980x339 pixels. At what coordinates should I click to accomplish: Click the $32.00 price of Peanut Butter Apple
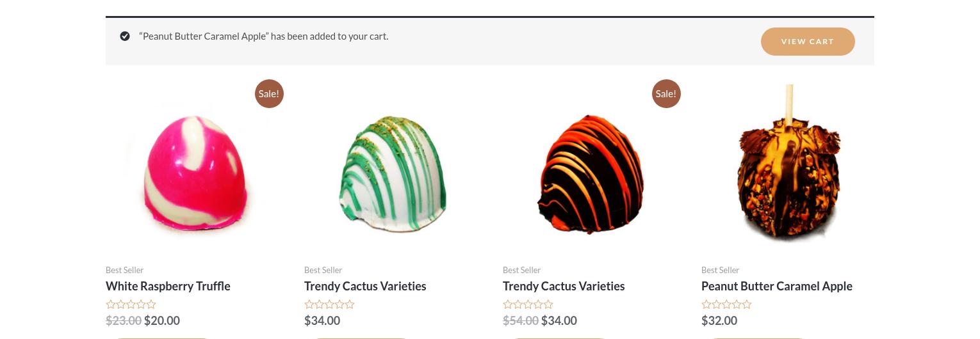719,320
